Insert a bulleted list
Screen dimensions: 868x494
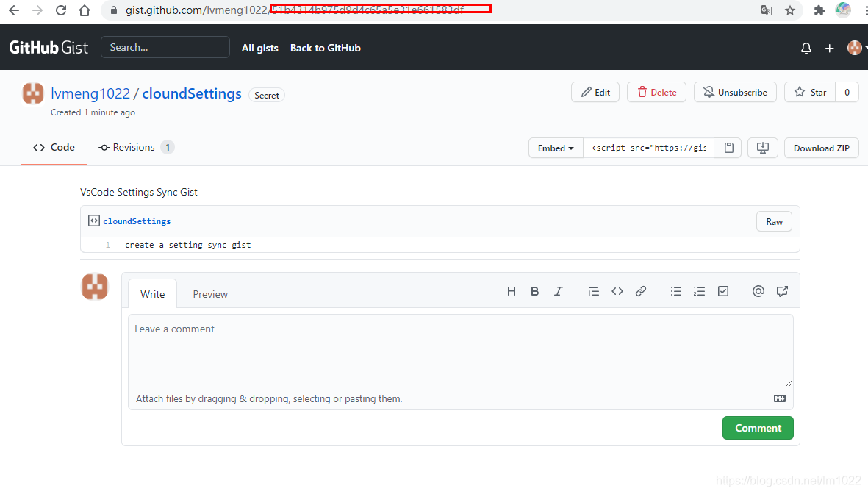point(676,291)
